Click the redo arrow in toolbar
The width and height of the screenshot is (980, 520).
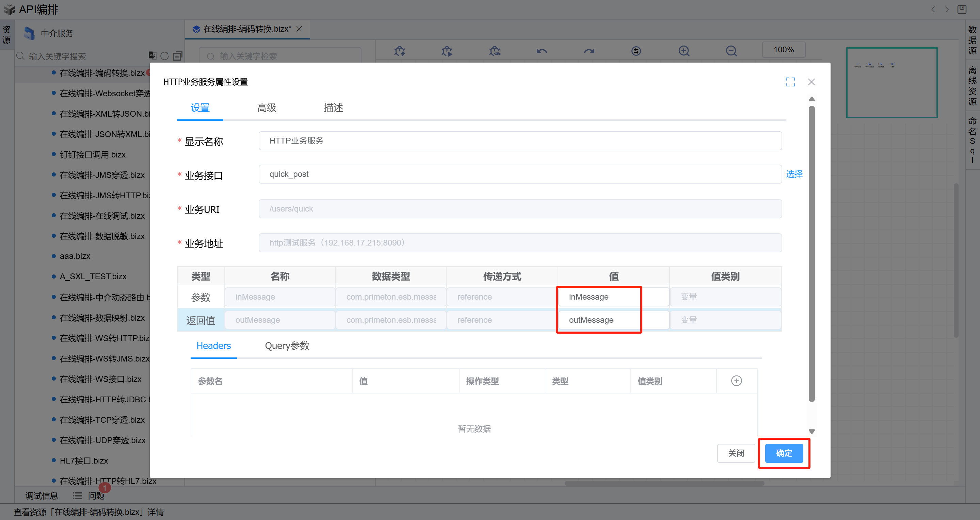tap(589, 51)
